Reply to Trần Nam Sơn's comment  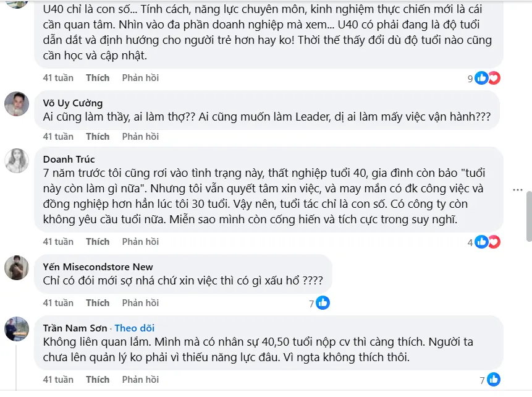pyautogui.click(x=140, y=379)
